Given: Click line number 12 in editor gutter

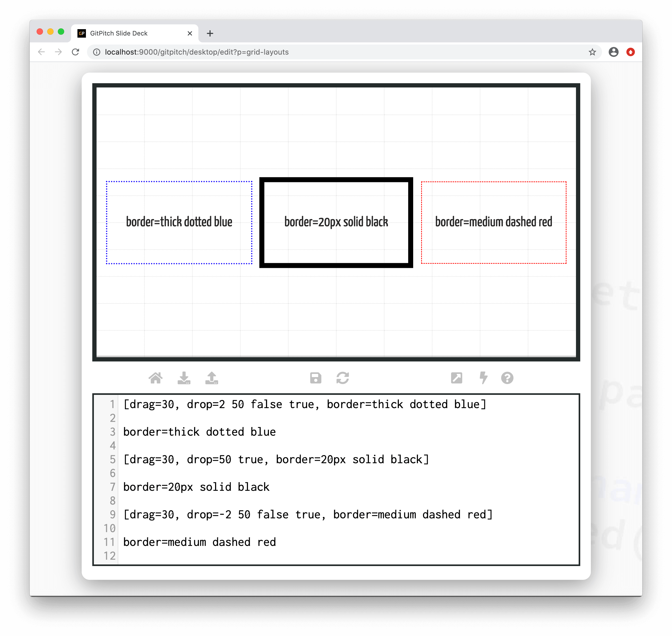Looking at the screenshot, I should [109, 556].
